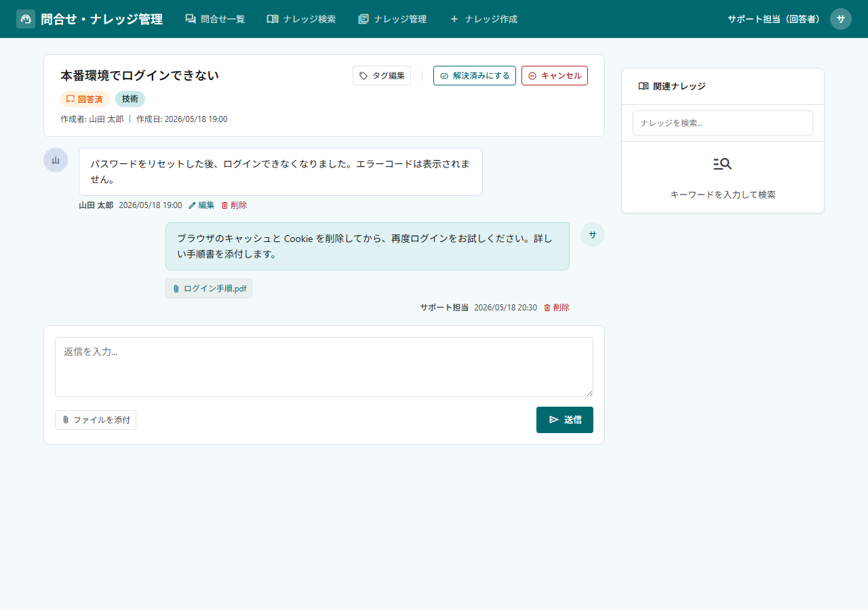The height and width of the screenshot is (610, 868).
Task: Click the timestamp 2026/05/18 20:30
Action: (x=505, y=308)
